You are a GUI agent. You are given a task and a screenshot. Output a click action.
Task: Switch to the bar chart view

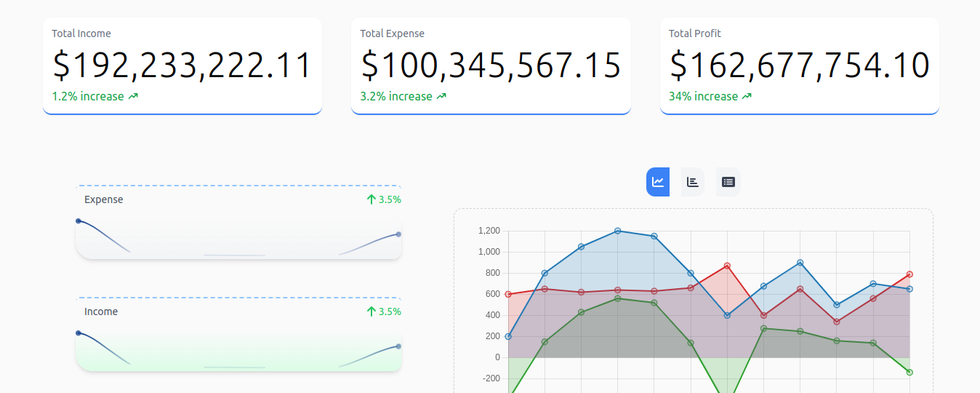point(693,182)
